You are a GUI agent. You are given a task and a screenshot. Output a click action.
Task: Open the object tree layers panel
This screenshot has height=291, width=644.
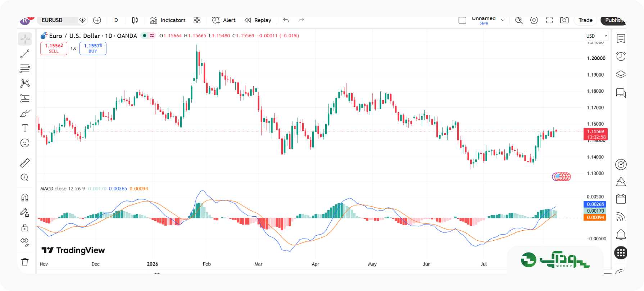pyautogui.click(x=621, y=74)
